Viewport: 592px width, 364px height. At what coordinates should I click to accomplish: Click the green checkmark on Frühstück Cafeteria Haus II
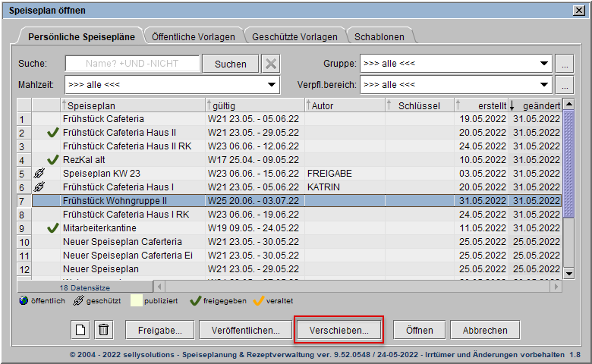(x=52, y=133)
